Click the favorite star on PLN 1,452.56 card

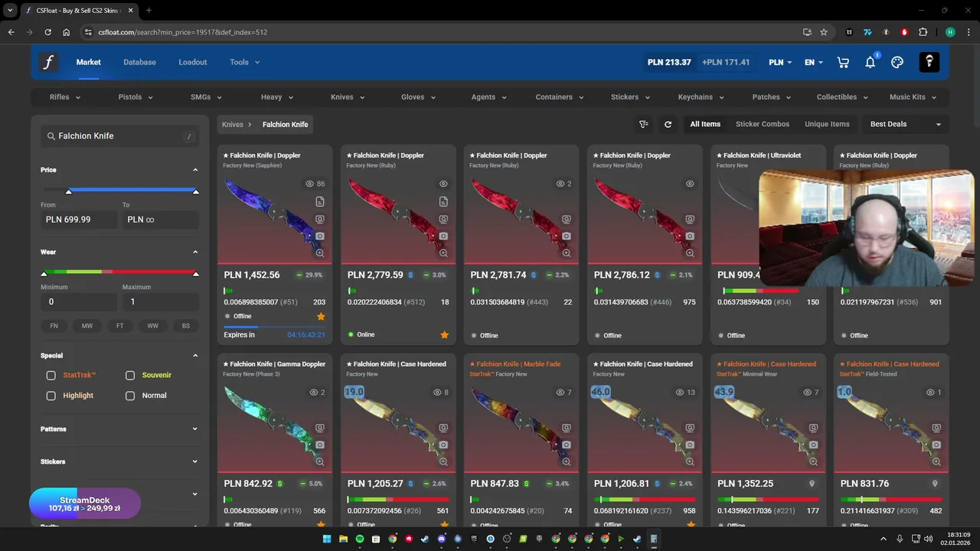(321, 317)
